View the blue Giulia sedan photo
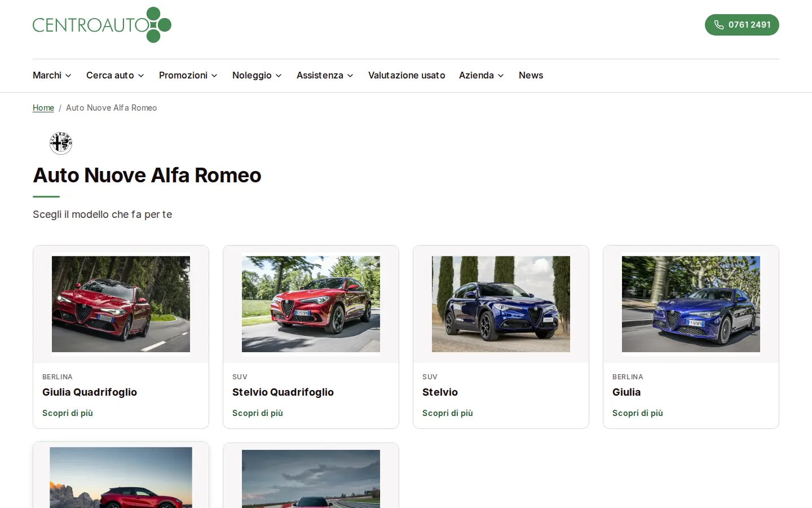The width and height of the screenshot is (812, 508). coord(691,304)
